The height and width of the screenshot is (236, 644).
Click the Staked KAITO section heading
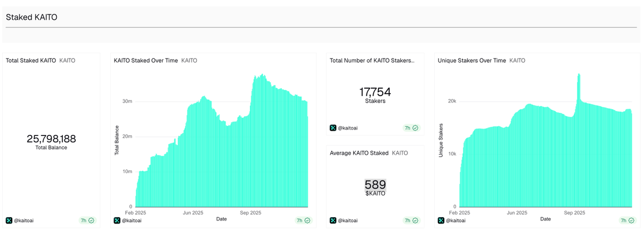coord(32,17)
